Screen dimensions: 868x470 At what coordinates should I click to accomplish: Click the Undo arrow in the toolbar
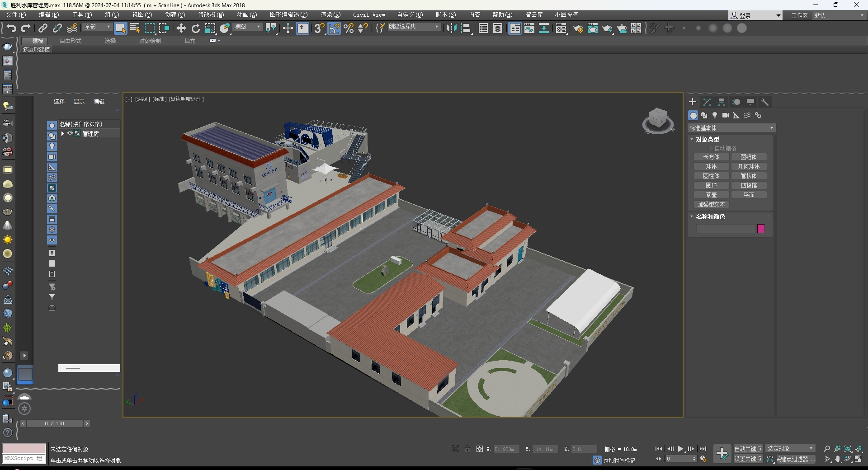(11, 28)
